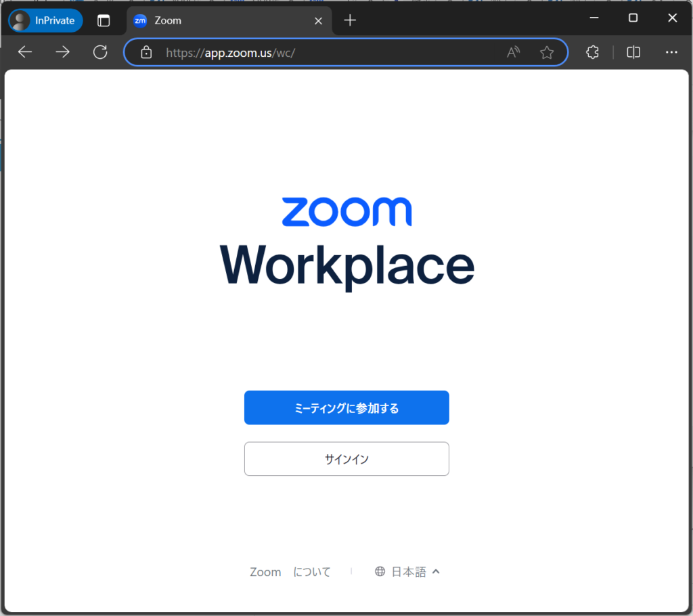Add page to favorites star icon

coord(547,53)
